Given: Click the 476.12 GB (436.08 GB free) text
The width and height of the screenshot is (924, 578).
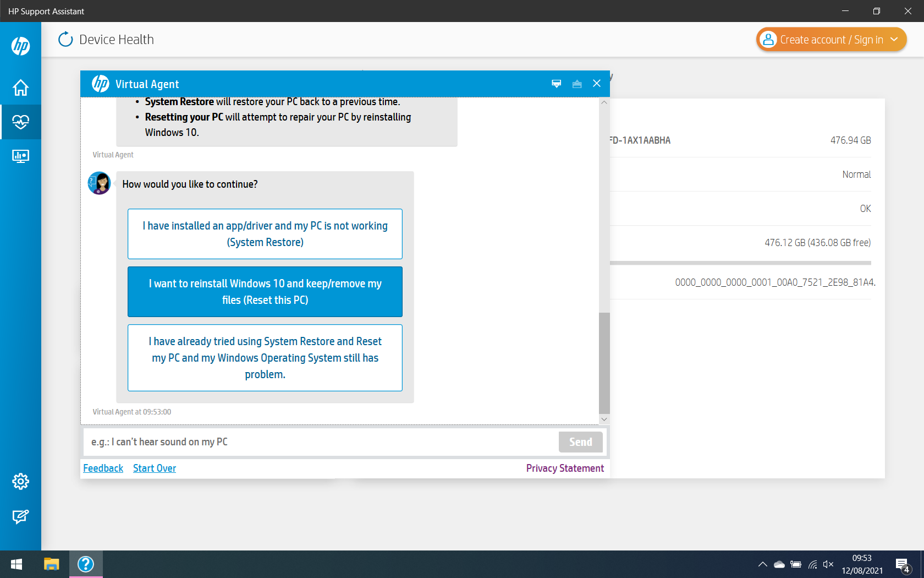Looking at the screenshot, I should click(x=817, y=243).
